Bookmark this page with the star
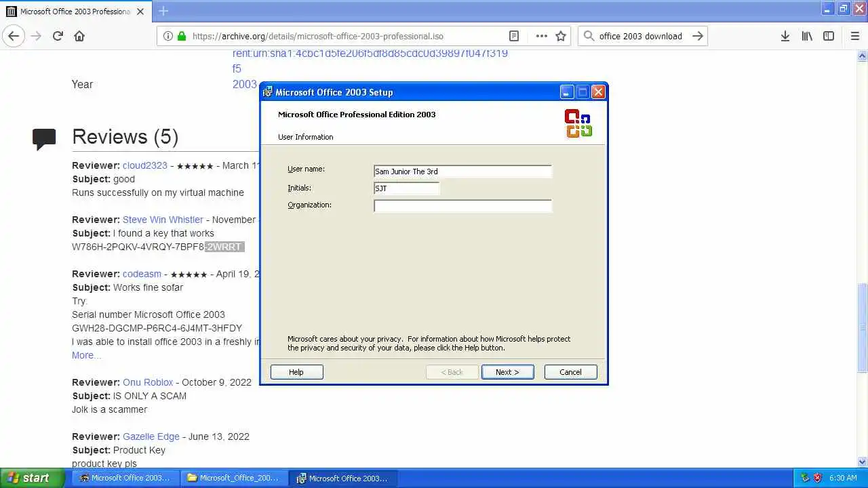 tap(561, 36)
